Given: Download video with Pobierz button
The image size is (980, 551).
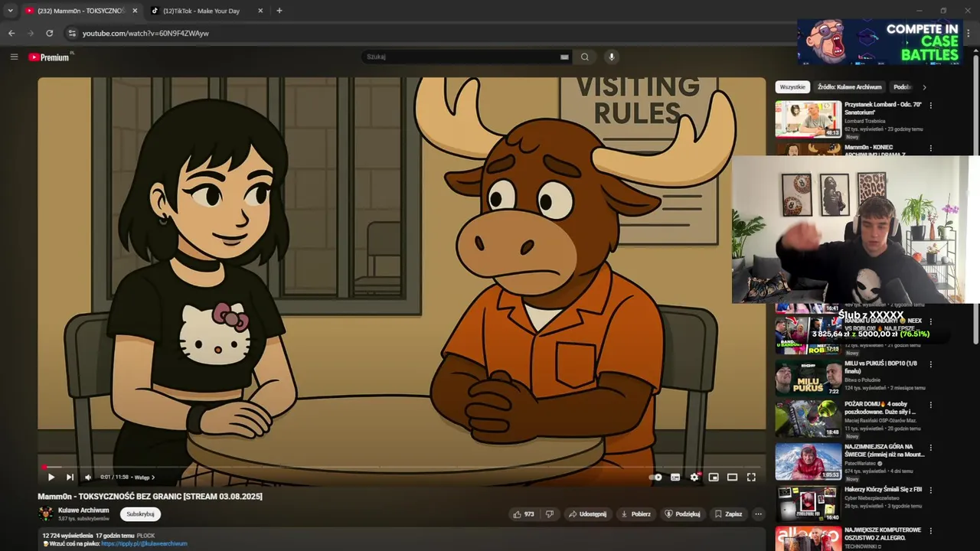Looking at the screenshot, I should (635, 514).
